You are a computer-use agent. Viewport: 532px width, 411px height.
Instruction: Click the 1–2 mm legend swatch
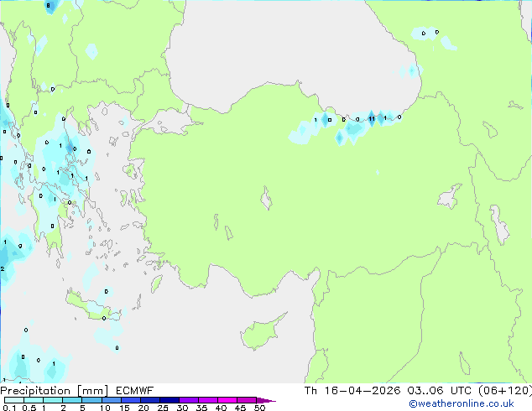53,400
